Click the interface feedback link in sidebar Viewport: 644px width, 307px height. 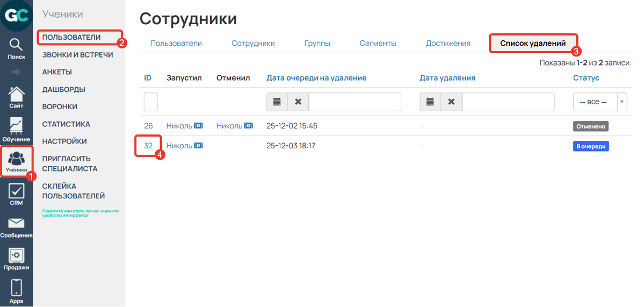click(80, 213)
